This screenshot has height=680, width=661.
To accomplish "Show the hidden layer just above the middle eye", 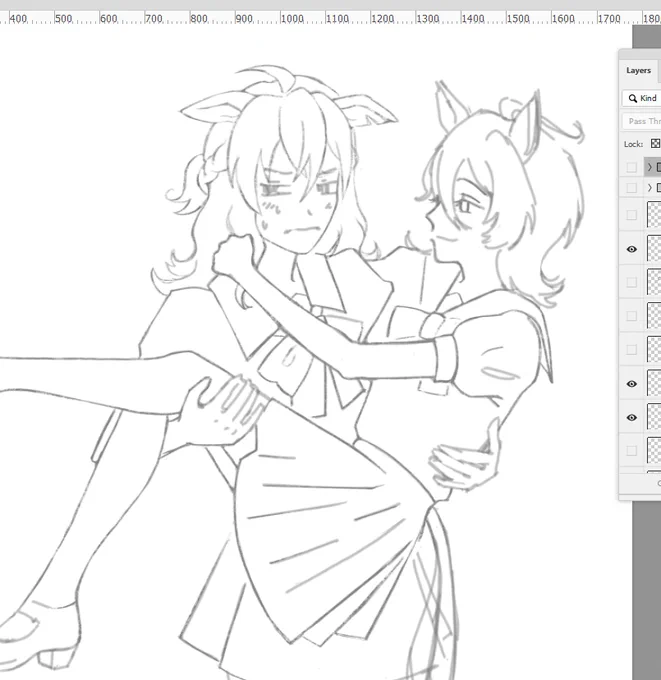I will point(632,350).
